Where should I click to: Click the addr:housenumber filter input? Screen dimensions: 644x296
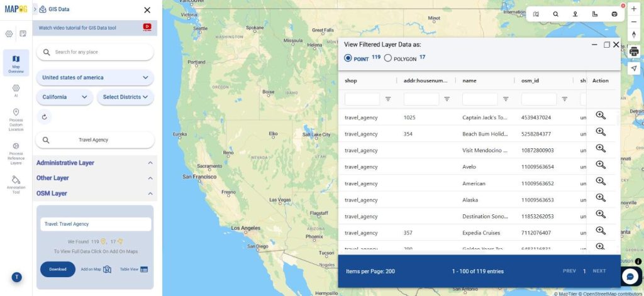point(421,99)
